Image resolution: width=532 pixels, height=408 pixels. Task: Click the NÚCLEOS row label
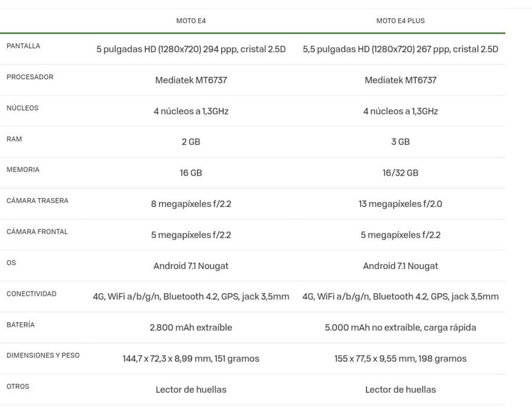click(x=22, y=108)
